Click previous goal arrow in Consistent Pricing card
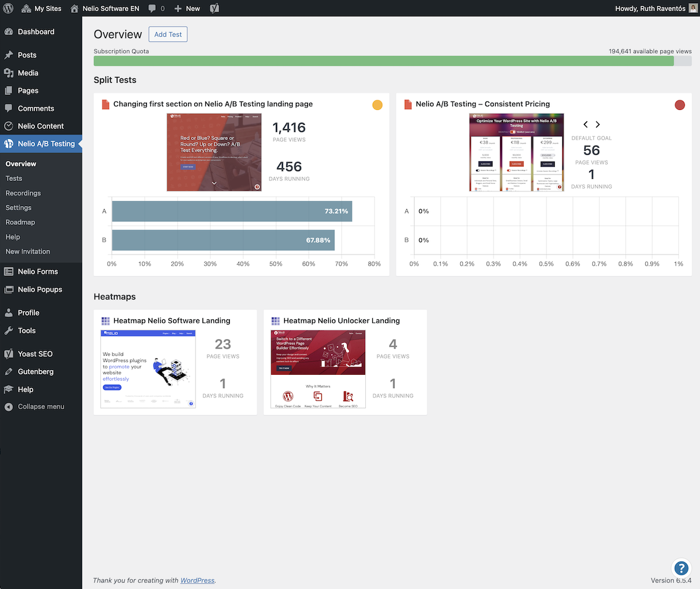 [x=586, y=124]
